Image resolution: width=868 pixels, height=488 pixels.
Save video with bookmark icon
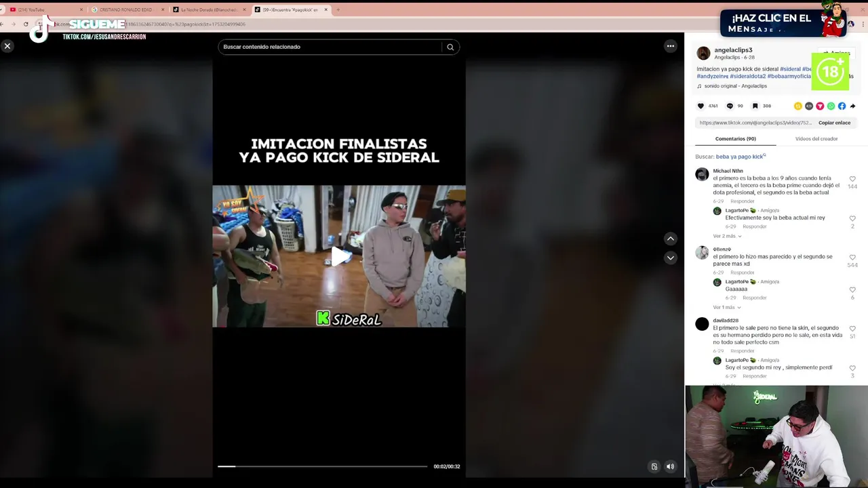point(755,106)
